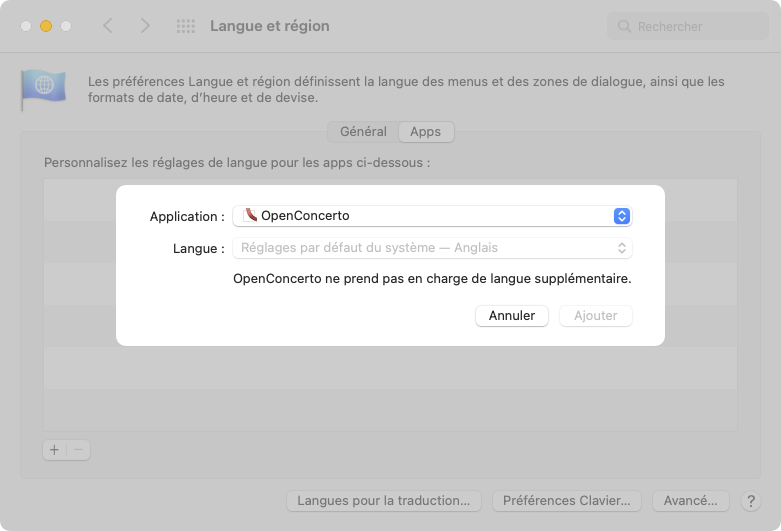Open Préférences Clavier
This screenshot has height=531, width=781.
567,501
